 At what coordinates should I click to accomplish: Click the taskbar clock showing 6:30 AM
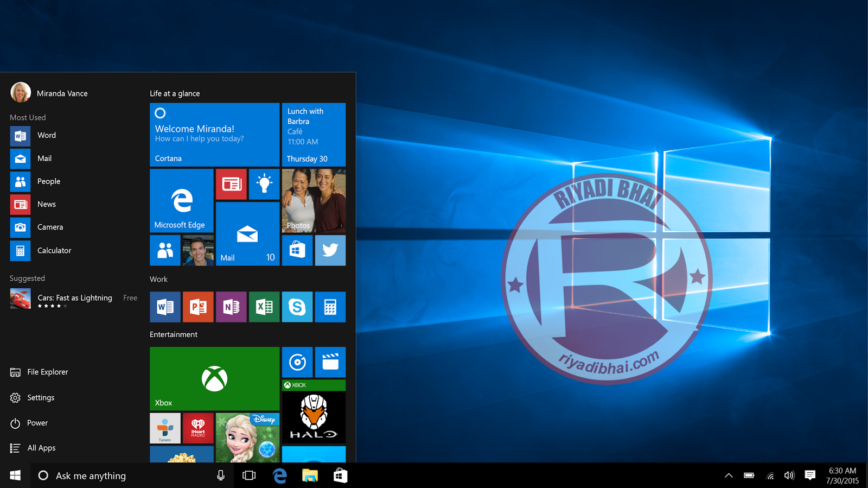[843, 476]
